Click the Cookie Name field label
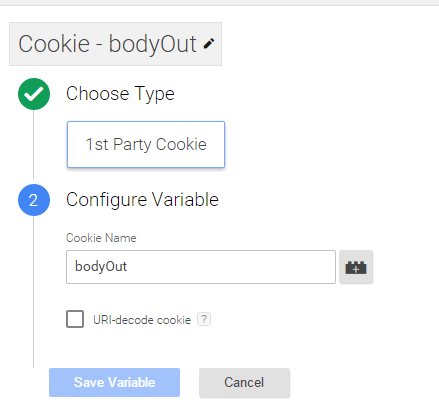 click(101, 238)
